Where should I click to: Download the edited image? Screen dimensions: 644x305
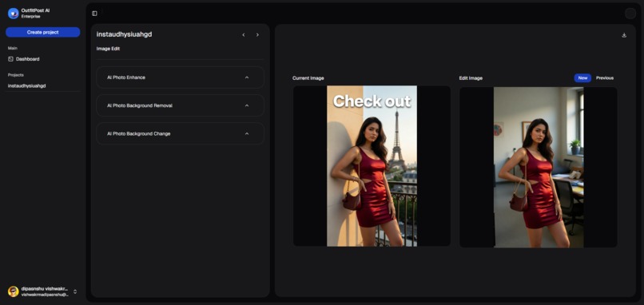(624, 35)
